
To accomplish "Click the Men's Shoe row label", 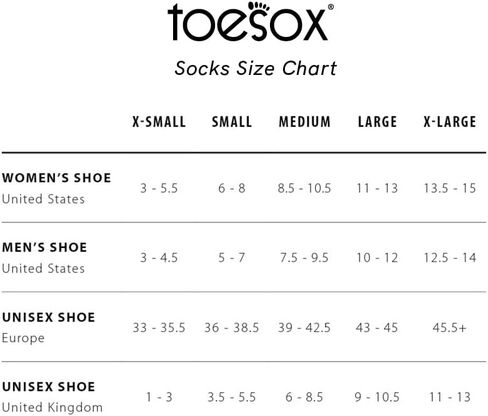I will pos(44,258).
